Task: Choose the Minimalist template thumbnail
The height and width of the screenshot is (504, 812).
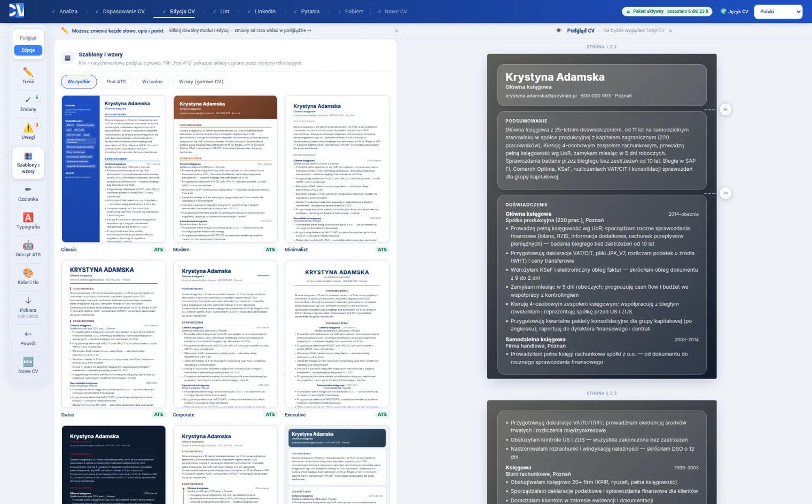Action: click(x=337, y=169)
